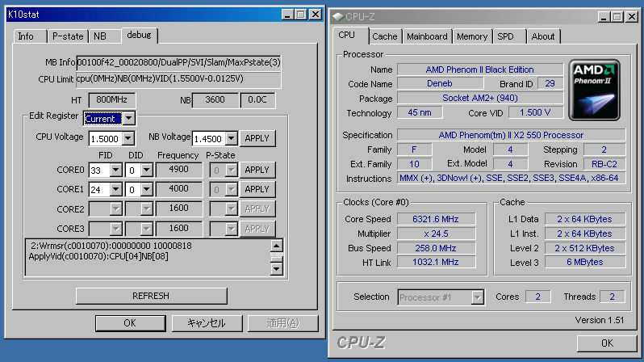The image size is (644, 362).
Task: Open the Processor #1 selection dropdown
Action: pos(477,297)
